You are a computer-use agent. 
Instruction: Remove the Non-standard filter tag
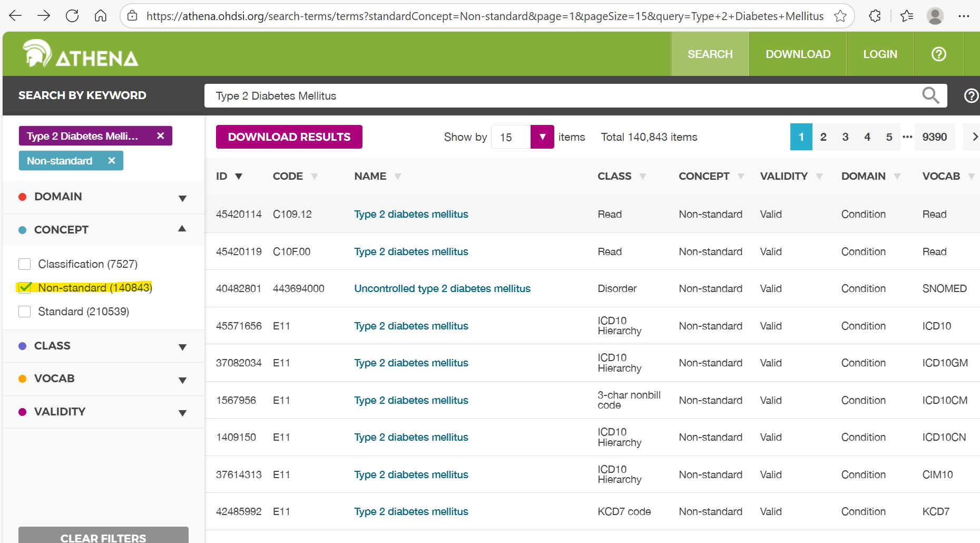point(112,161)
